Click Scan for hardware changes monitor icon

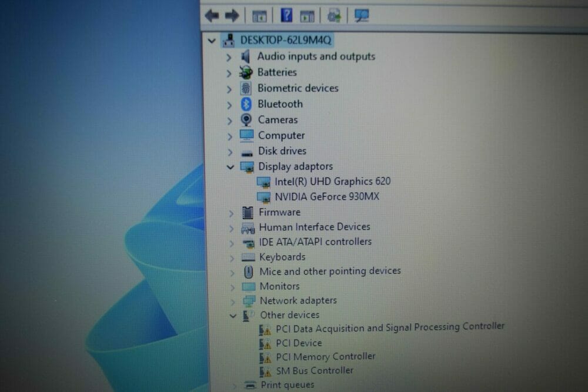point(362,15)
